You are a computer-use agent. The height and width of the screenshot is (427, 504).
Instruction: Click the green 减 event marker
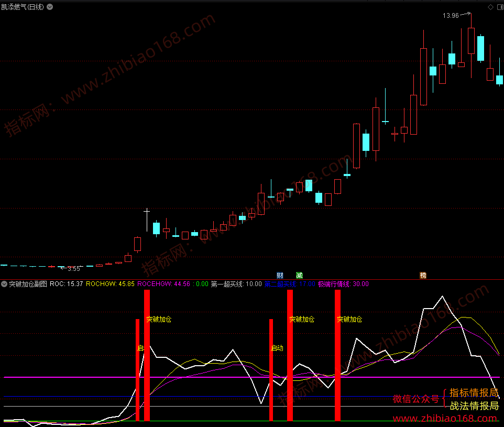point(299,275)
